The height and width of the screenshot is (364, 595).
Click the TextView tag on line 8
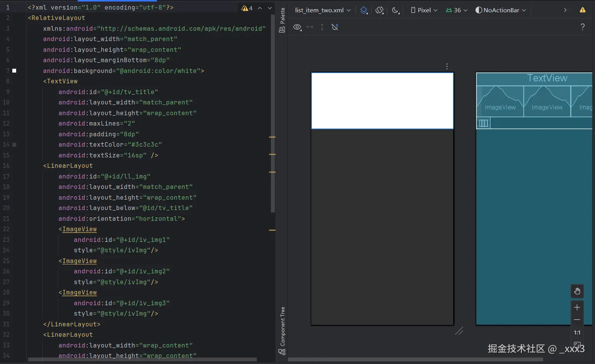[60, 81]
